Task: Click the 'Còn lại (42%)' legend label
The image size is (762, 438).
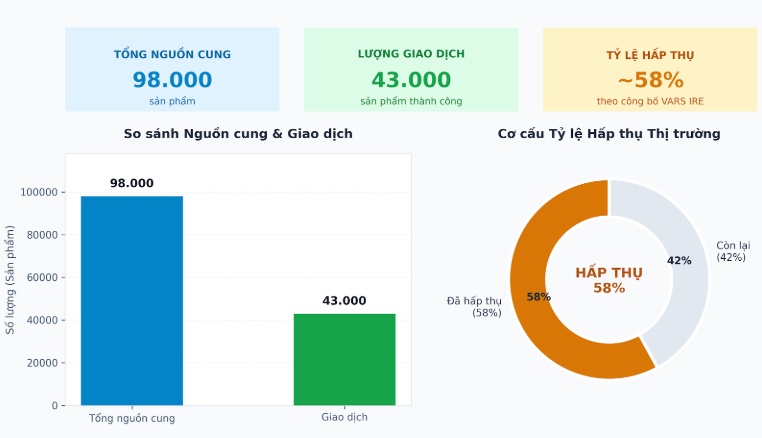Action: [x=733, y=251]
